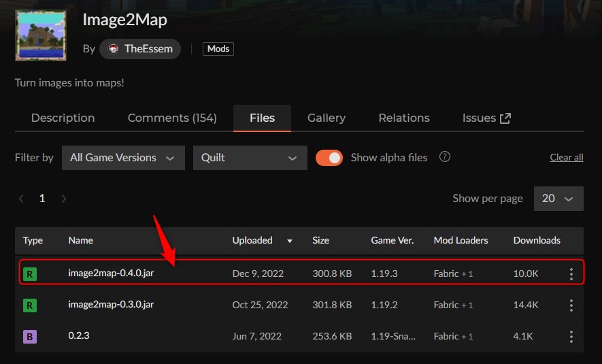Screen dimensions: 602x364
Task: Click game version 1.19-Sna... cell
Action: click(393, 336)
